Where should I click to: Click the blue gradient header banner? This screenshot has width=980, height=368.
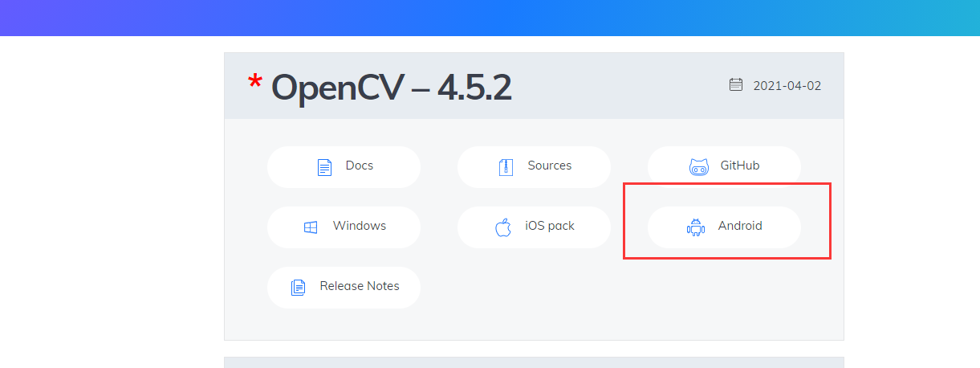point(490,18)
